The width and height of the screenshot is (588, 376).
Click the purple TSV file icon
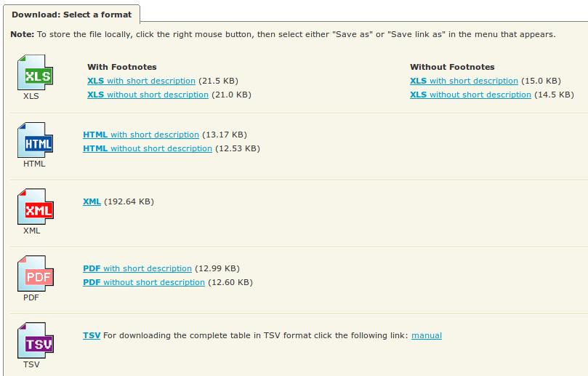tap(35, 340)
